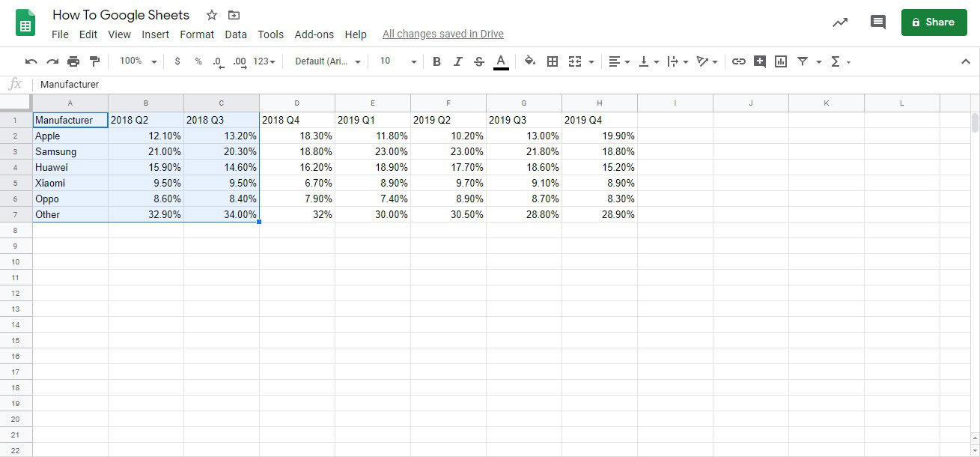
Task: Open the Format menu
Action: tap(197, 34)
